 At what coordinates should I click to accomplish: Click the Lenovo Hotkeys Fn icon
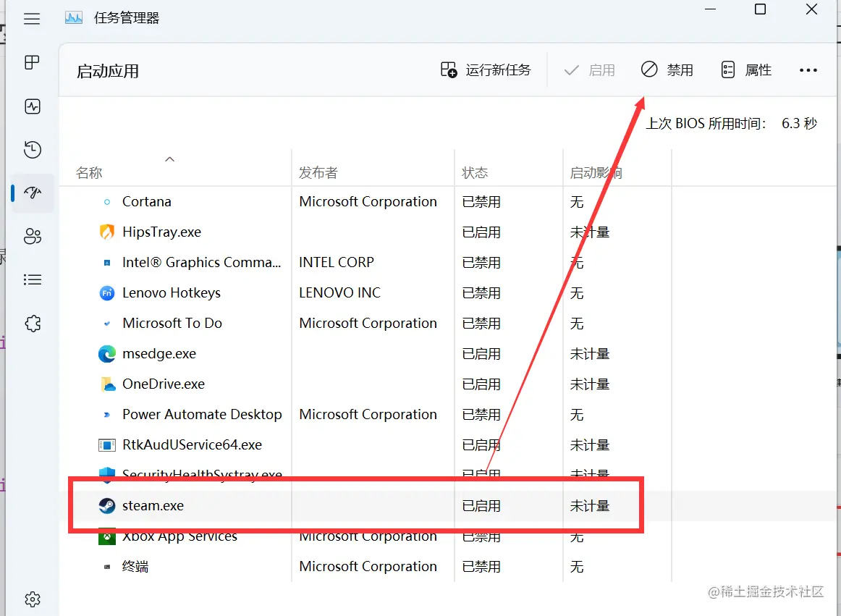coord(106,293)
